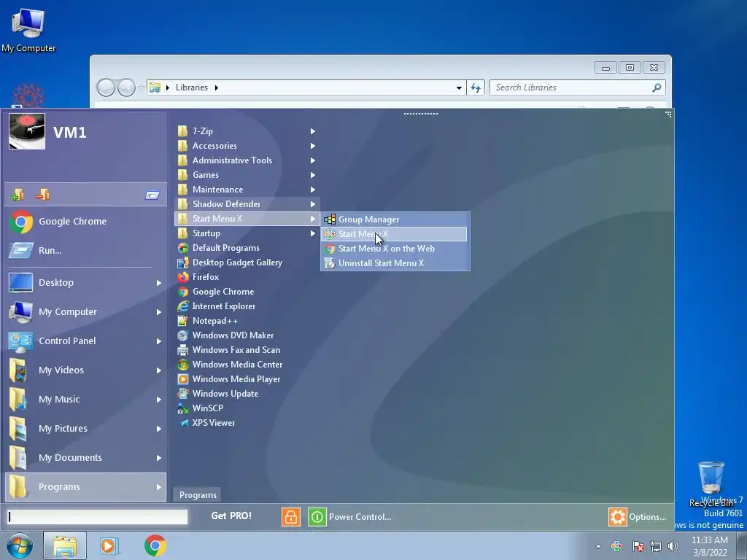Open Windows Explorer from taskbar
Screen dimensions: 747x560
(65, 545)
